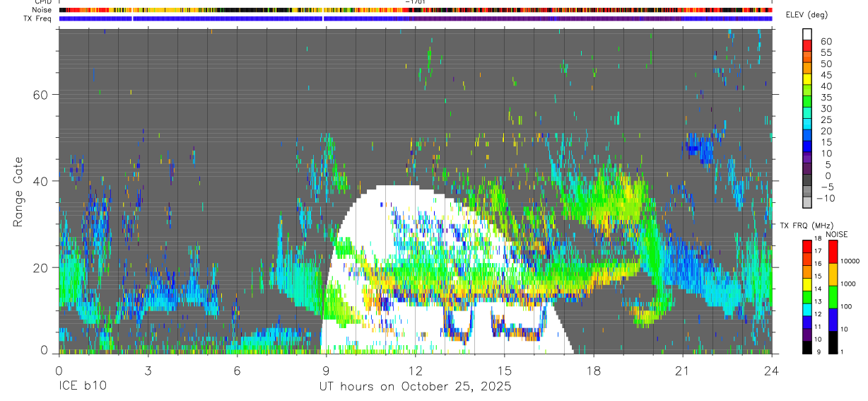Viewport: 868px width, 401px height.
Task: Click the 25 label on elevation scale
Action: (826, 120)
